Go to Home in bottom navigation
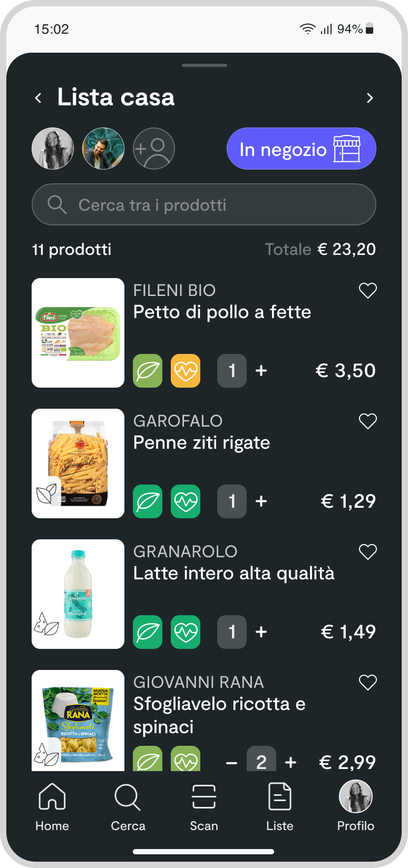 point(52,807)
